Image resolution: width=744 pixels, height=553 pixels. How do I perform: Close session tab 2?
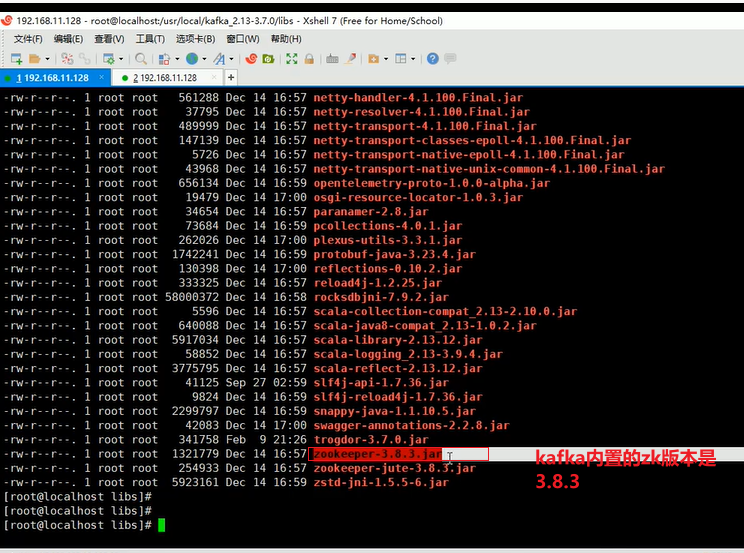click(x=214, y=77)
